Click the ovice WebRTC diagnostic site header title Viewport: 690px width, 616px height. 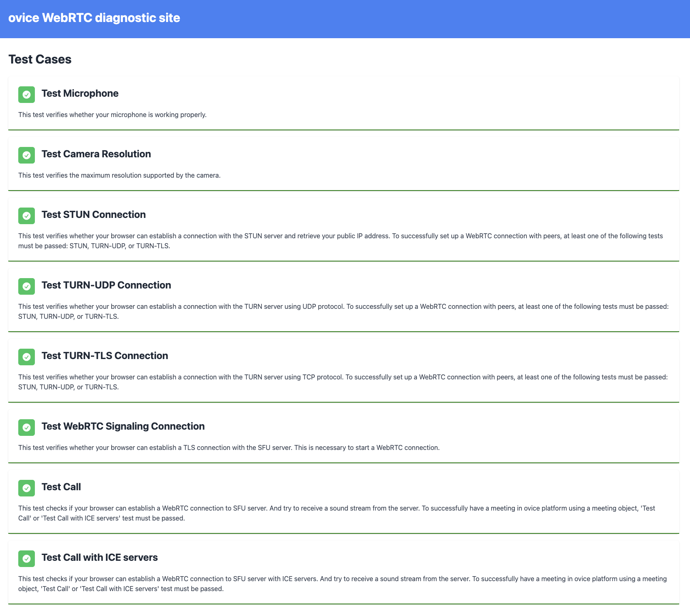94,18
